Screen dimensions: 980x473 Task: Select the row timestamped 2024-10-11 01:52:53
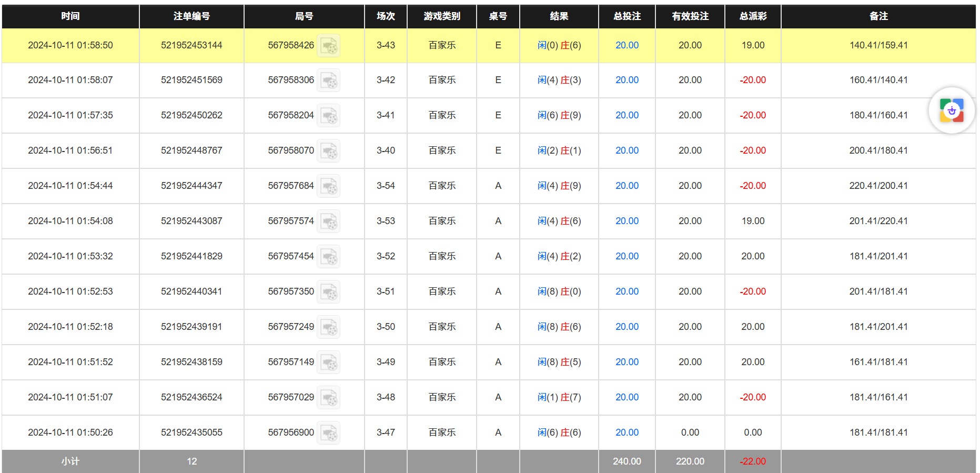(x=70, y=291)
